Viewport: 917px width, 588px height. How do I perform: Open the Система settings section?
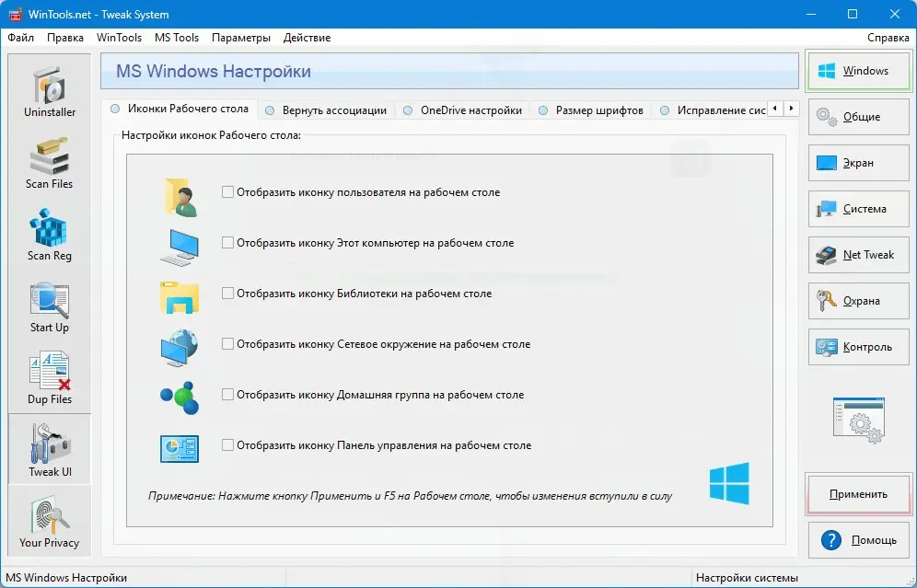(x=858, y=209)
